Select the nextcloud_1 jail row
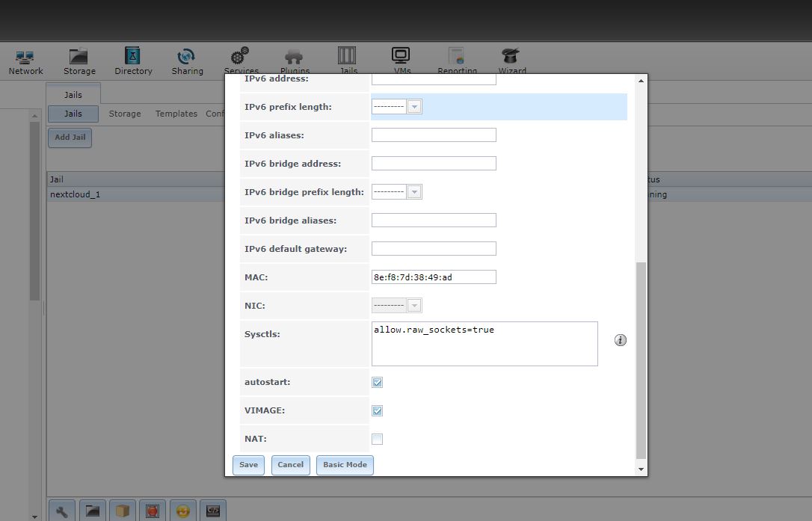Screen dimensions: 812x521 click(x=135, y=195)
